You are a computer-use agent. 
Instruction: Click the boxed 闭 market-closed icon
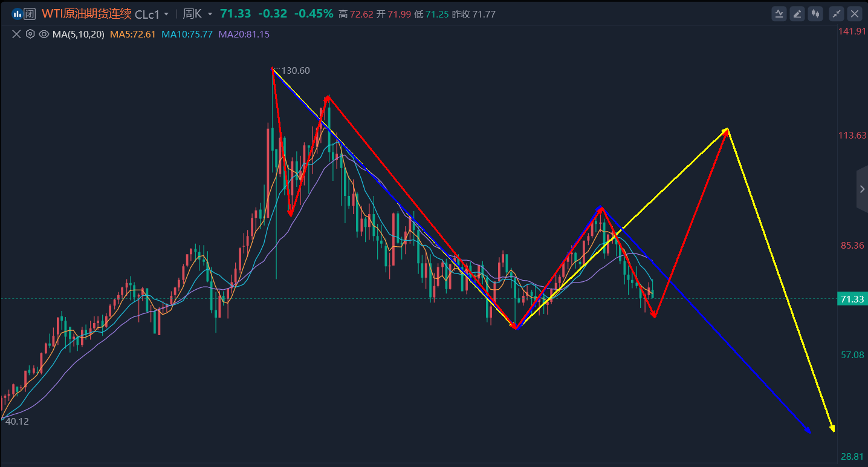point(30,13)
